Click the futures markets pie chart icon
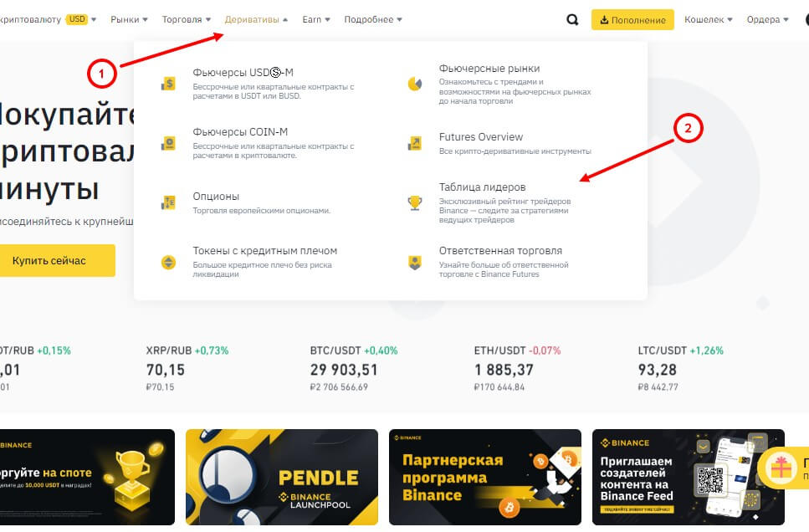Screen dimensions: 809x532 [x=414, y=84]
